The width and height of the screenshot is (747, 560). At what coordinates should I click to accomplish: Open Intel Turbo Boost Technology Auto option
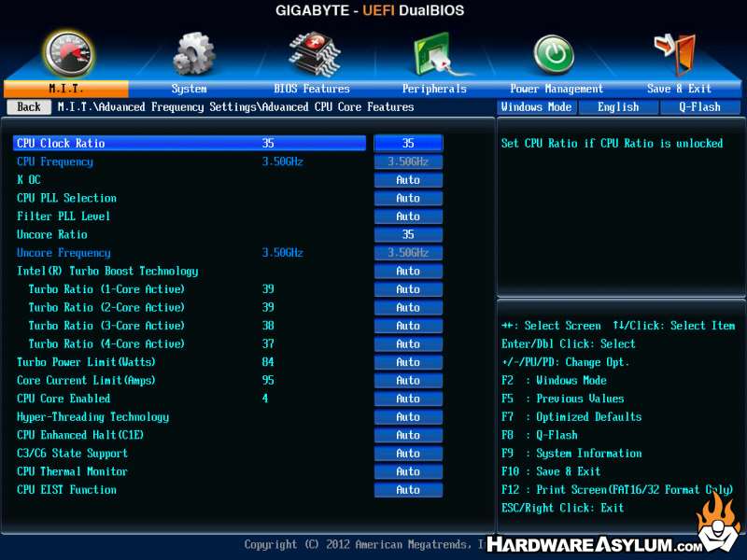(x=408, y=271)
